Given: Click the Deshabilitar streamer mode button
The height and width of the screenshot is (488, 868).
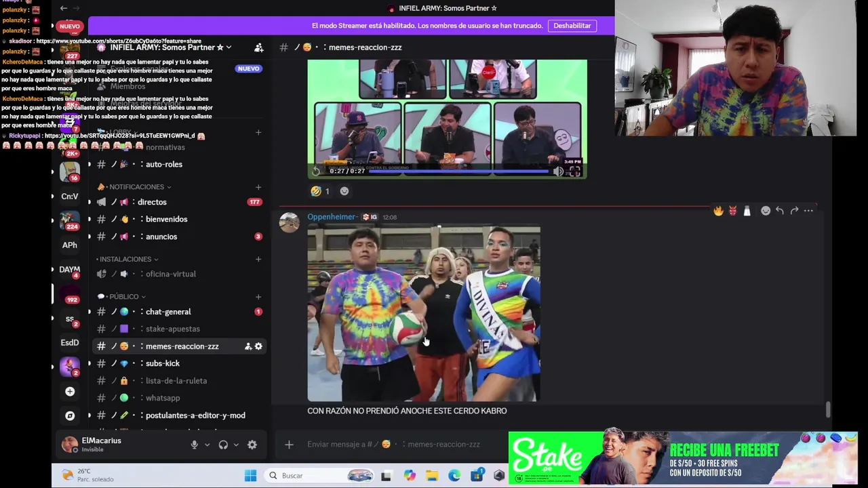Looking at the screenshot, I should pos(572,26).
